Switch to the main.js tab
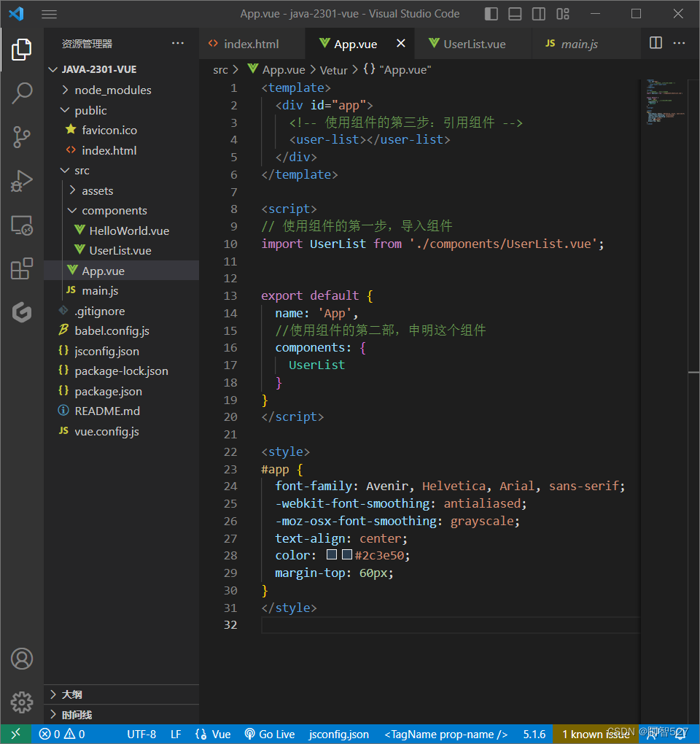Viewport: 700px width, 744px height. 579,44
